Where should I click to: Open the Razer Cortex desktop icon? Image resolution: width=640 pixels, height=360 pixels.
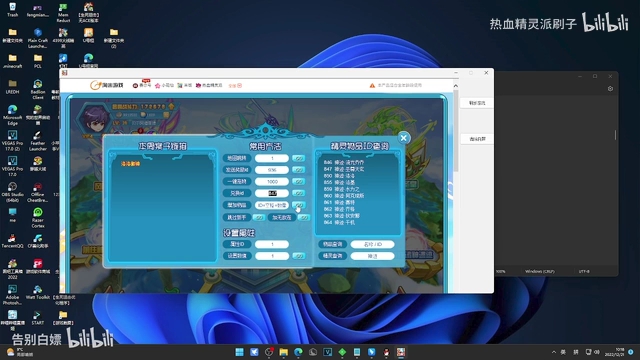click(x=38, y=217)
